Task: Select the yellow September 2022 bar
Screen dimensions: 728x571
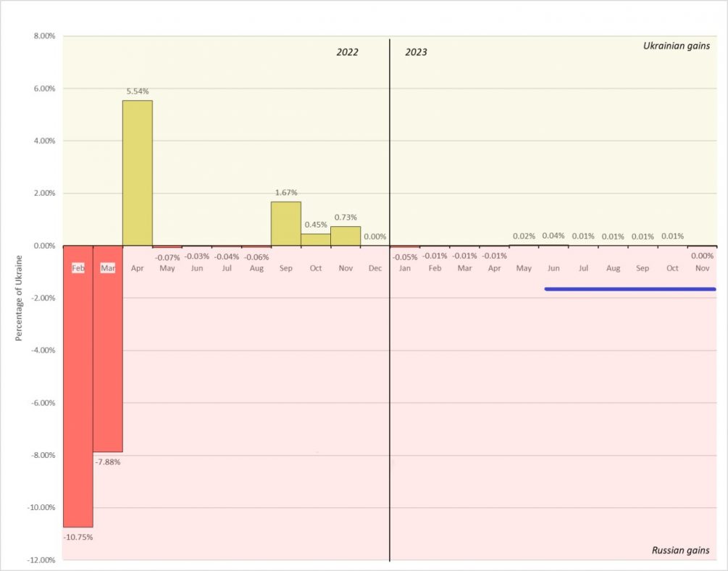Action: pos(285,223)
